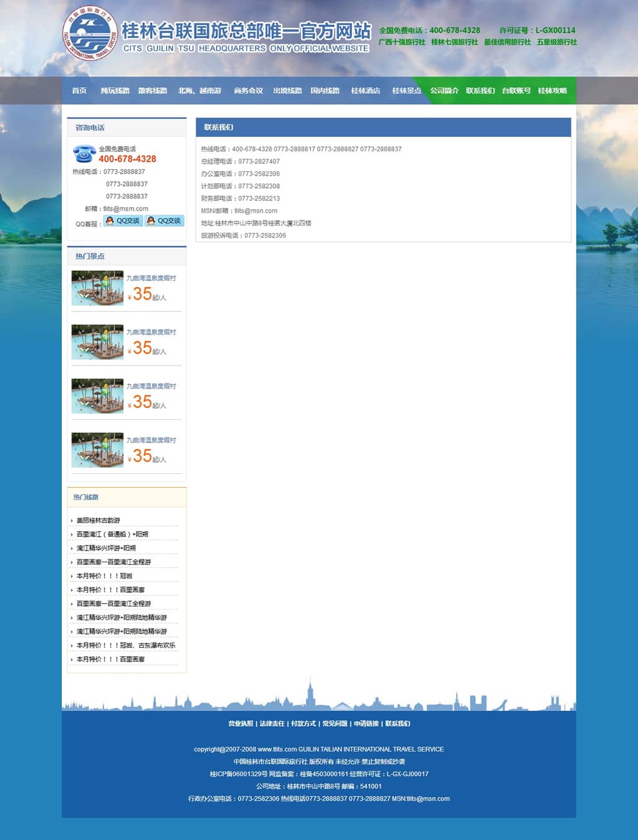This screenshot has height=840, width=638.
Task: Click the 营业执照 footer link
Action: pyautogui.click(x=240, y=724)
